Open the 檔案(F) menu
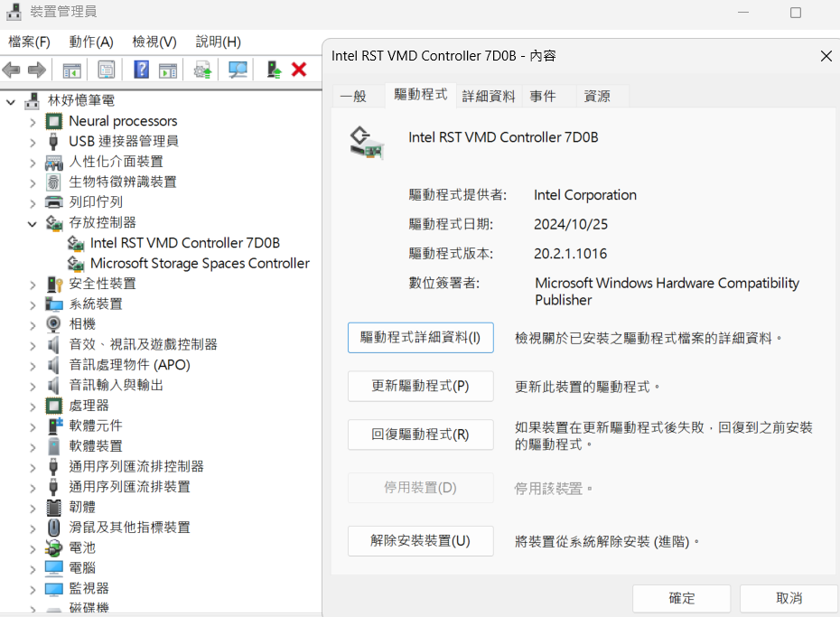Screen dimensions: 840x617 click(x=30, y=42)
